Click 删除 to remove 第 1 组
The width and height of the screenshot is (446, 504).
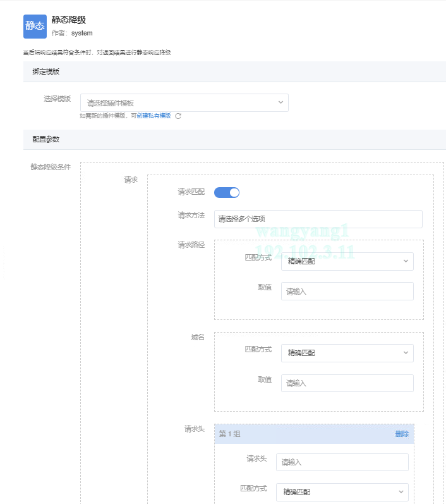tap(402, 434)
